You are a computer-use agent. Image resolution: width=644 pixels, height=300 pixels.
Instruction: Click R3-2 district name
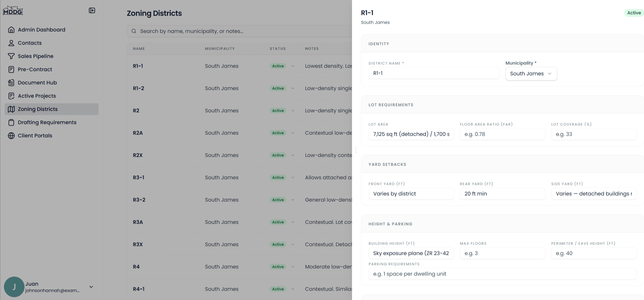(139, 200)
